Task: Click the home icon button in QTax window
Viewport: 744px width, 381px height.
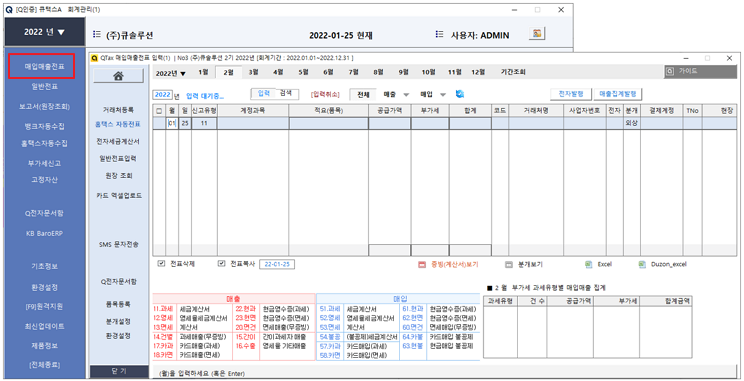Action: pos(118,75)
